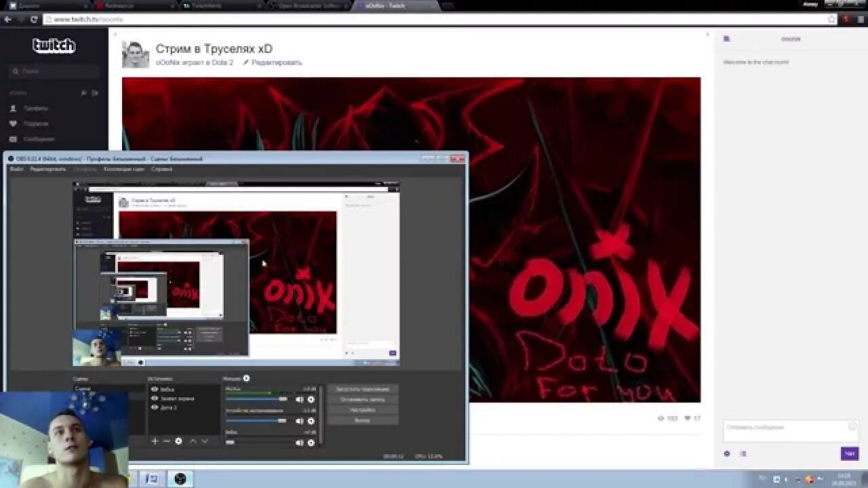Click the Twitch logo in the sidebar
The width and height of the screenshot is (868, 488).
pyautogui.click(x=54, y=46)
